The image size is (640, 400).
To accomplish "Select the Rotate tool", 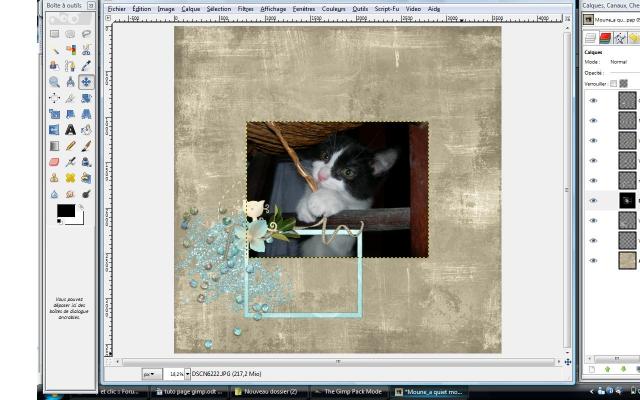I will click(86, 98).
